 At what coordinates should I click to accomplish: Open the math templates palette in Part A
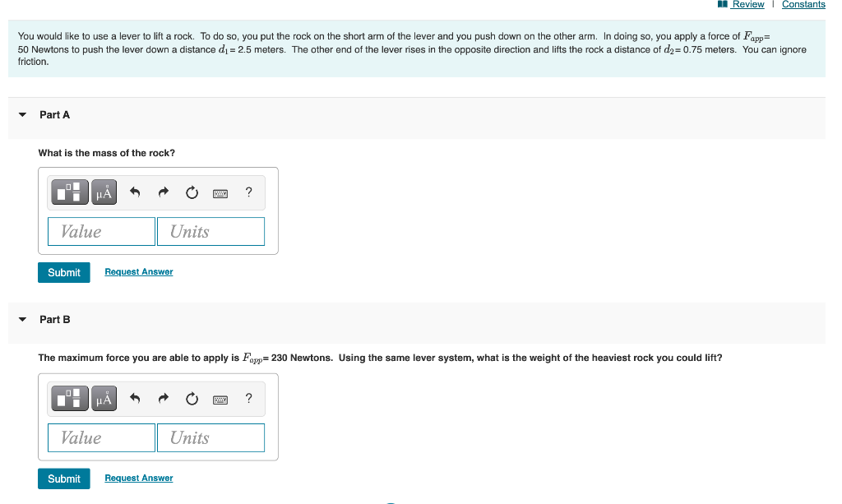point(69,192)
